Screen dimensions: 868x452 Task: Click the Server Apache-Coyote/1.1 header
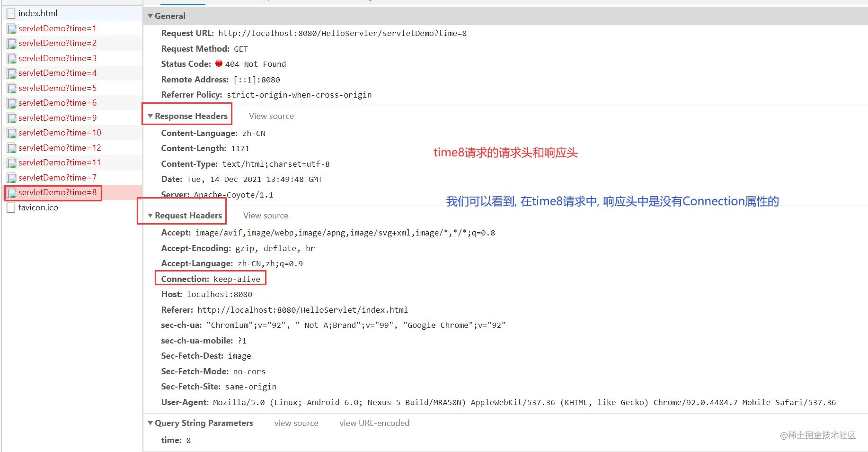click(217, 195)
